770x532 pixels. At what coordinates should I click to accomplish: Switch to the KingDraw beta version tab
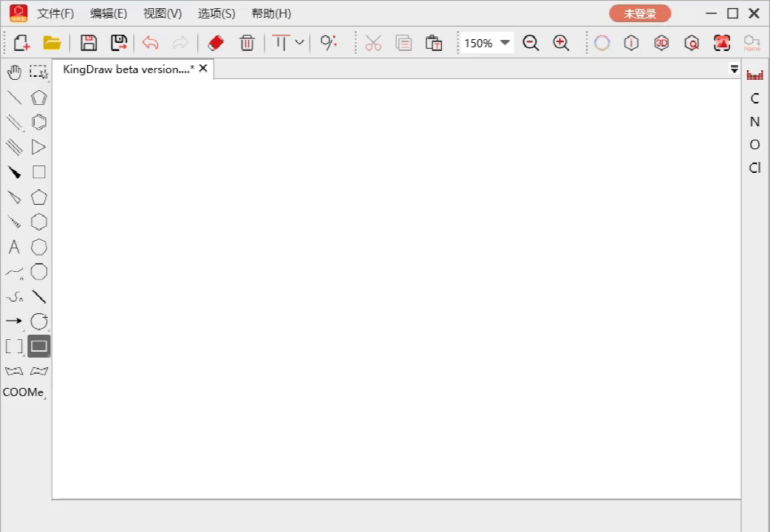129,69
